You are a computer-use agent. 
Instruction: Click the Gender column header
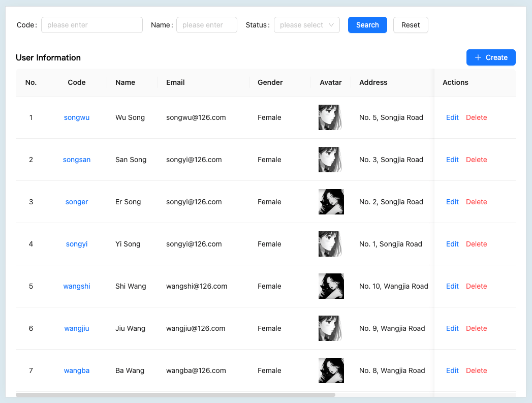pyautogui.click(x=270, y=82)
